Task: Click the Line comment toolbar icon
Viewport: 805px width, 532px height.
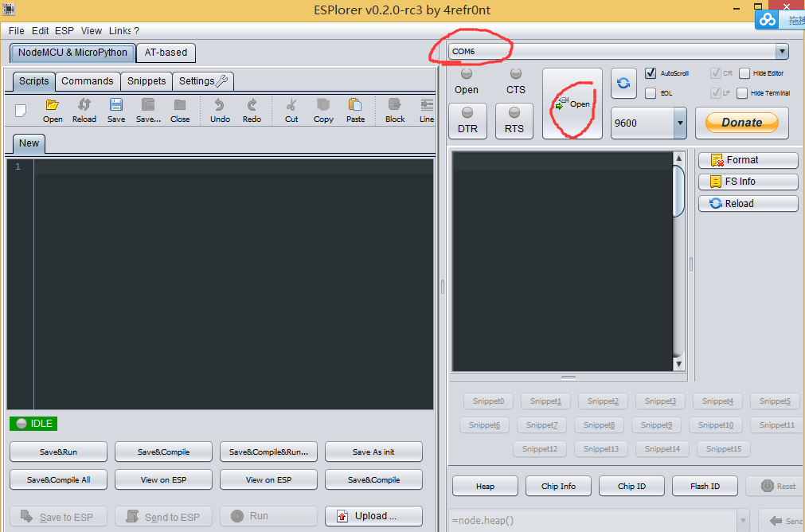Action: pyautogui.click(x=427, y=111)
